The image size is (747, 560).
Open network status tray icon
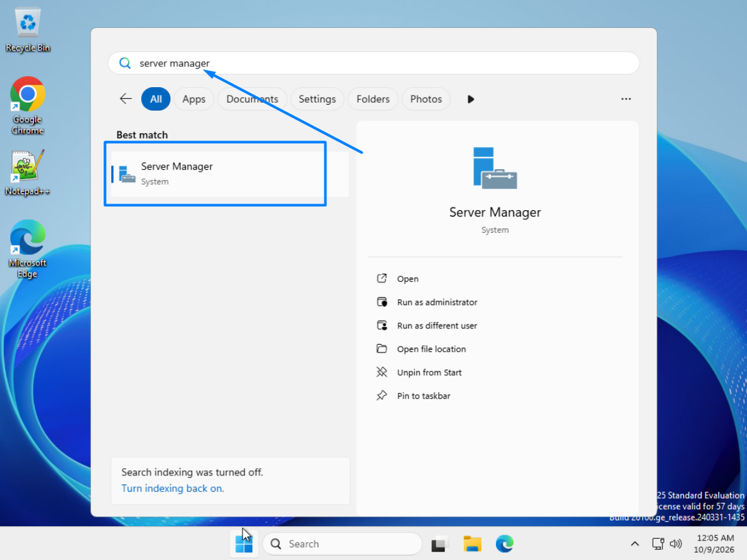coord(658,544)
